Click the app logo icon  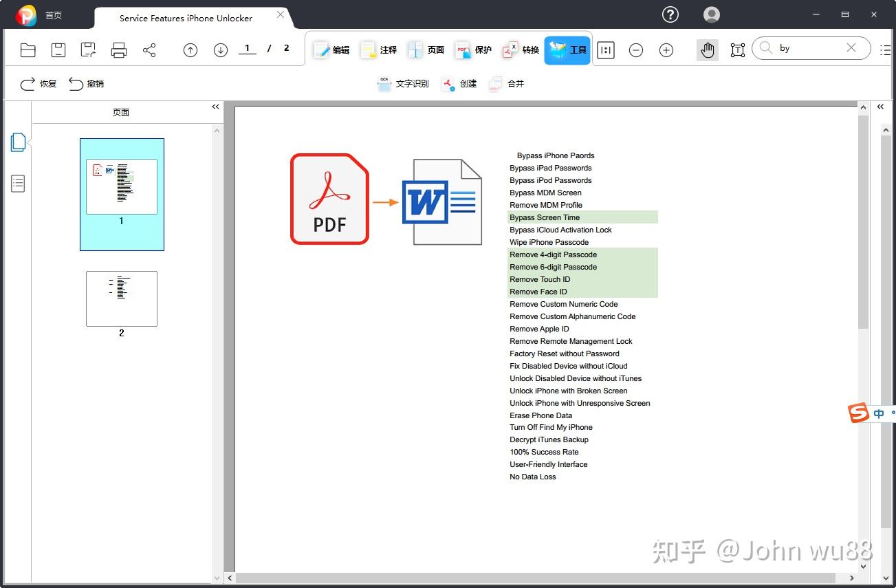[x=26, y=15]
